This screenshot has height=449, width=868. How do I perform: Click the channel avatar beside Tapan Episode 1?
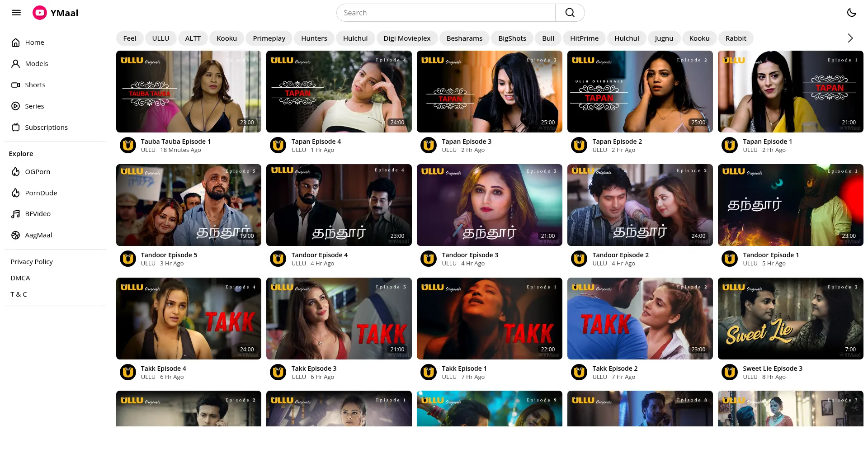pyautogui.click(x=730, y=145)
